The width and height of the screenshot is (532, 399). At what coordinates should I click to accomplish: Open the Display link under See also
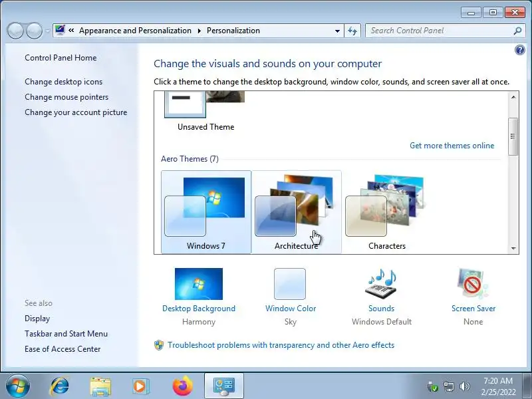(37, 319)
